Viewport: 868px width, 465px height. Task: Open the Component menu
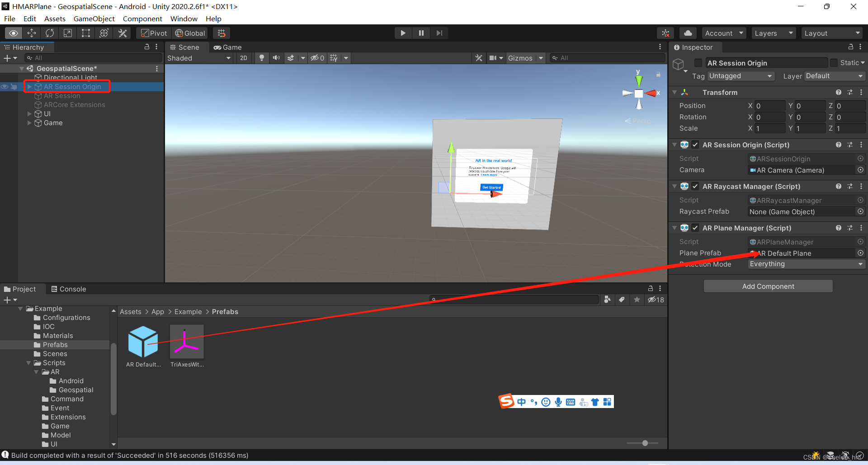tap(142, 19)
